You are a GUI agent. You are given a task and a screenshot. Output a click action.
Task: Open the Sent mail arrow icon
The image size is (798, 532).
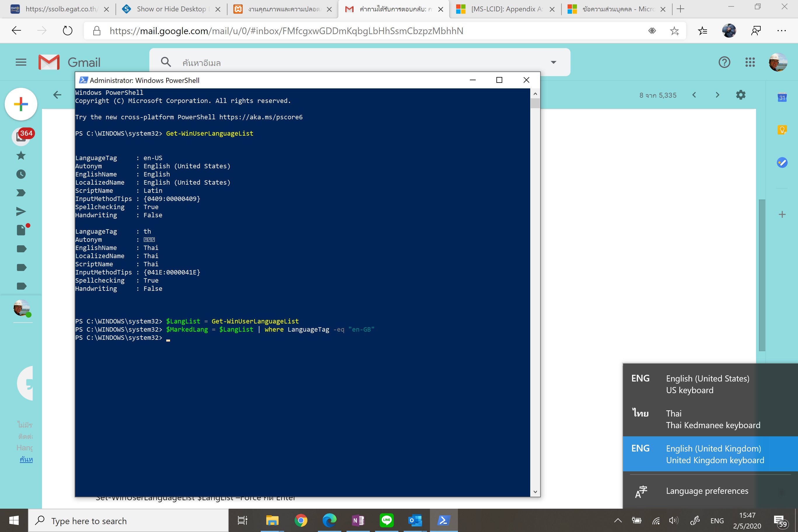coord(21,212)
